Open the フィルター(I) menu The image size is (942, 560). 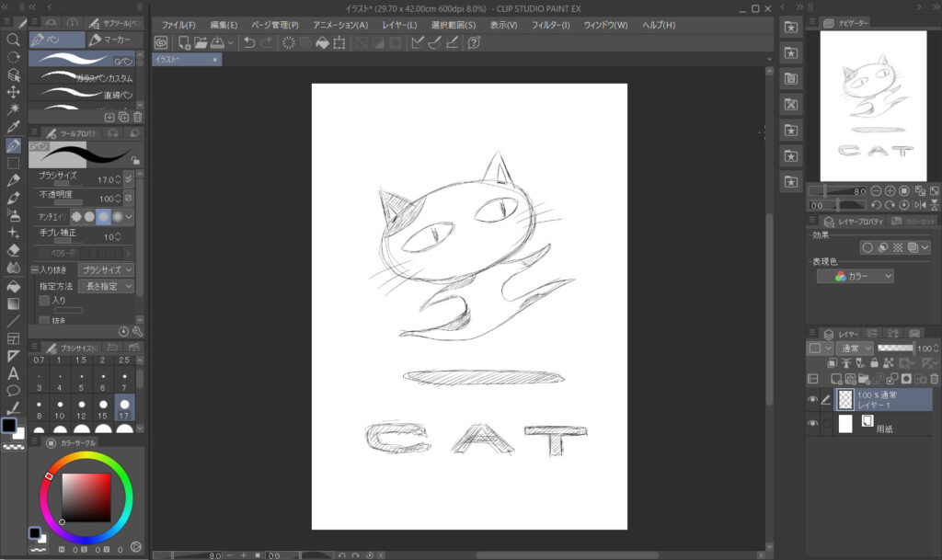(x=551, y=25)
